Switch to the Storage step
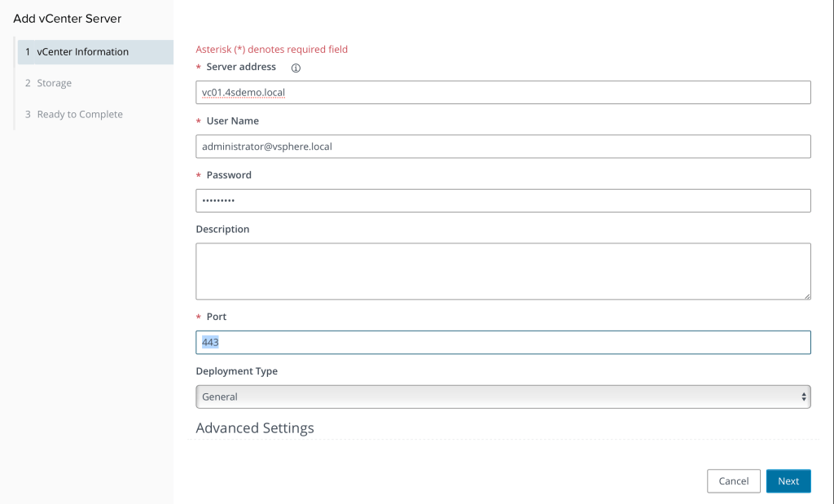 click(54, 83)
